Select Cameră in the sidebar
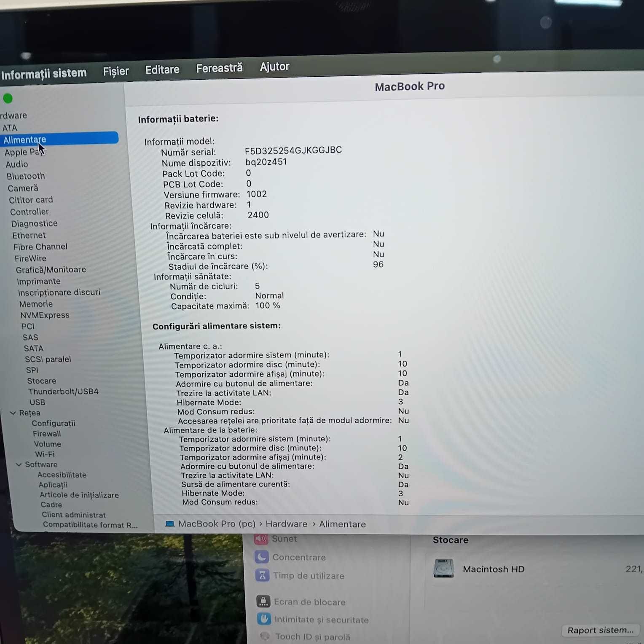644x644 pixels. click(x=23, y=188)
